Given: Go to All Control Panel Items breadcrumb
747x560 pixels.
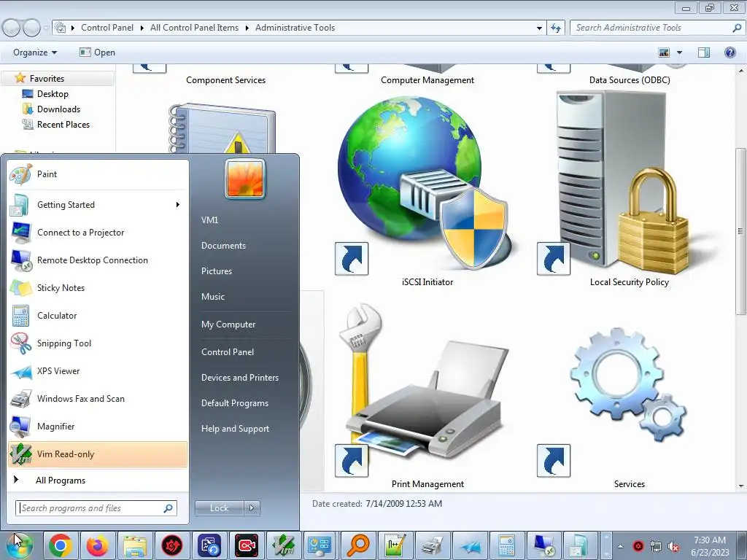Looking at the screenshot, I should (x=194, y=28).
